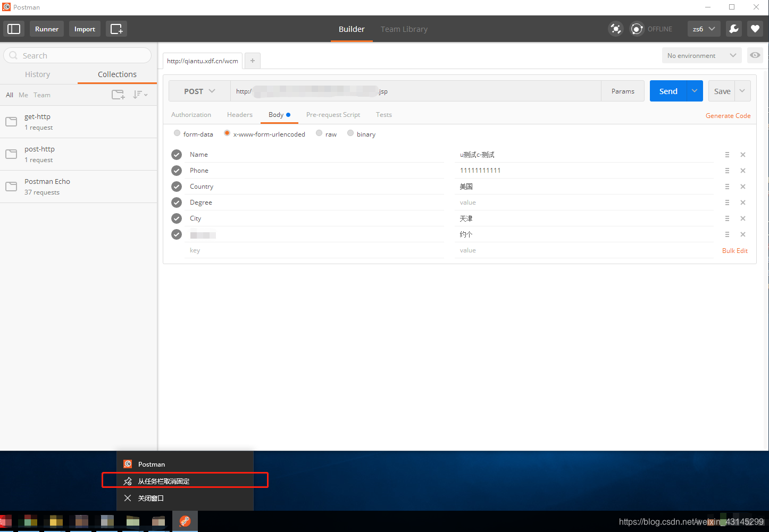Switch to the Collections tab

coord(117,74)
